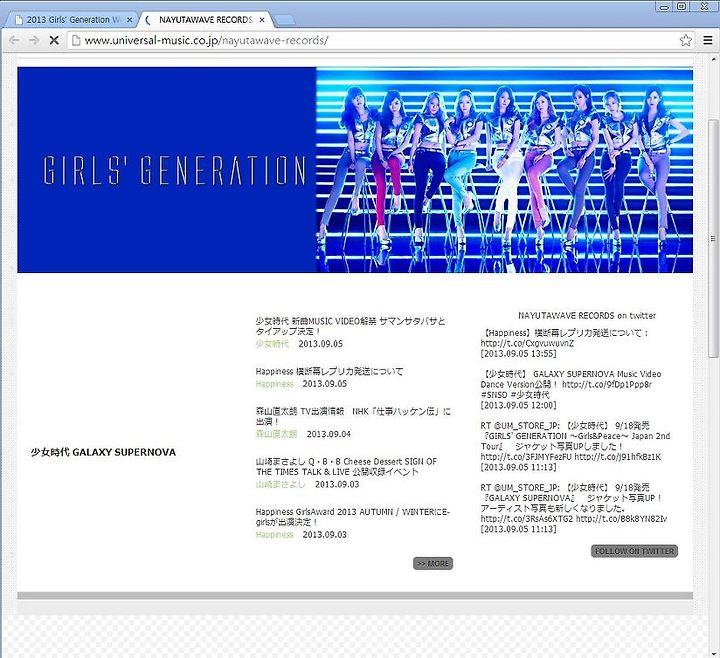Click the page icon in the address bar
This screenshot has width=720, height=658.
pos(76,40)
